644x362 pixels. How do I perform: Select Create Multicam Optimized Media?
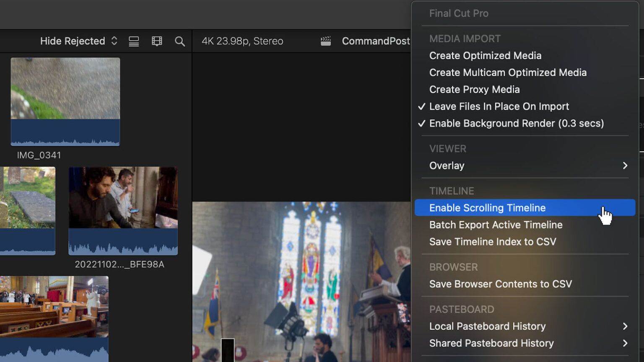(508, 72)
